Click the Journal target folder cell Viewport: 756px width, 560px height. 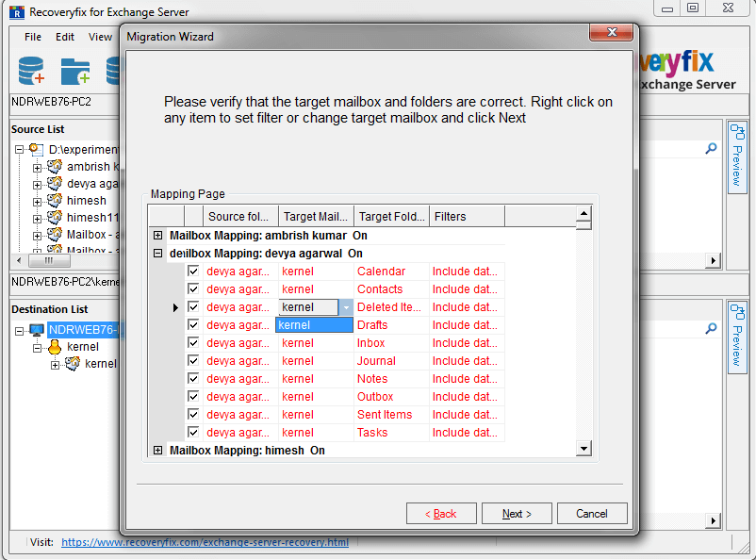[x=391, y=361]
